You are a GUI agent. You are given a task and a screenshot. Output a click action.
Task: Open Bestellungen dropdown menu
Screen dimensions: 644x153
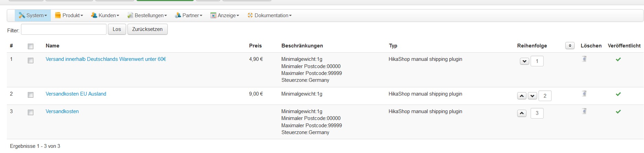147,15
